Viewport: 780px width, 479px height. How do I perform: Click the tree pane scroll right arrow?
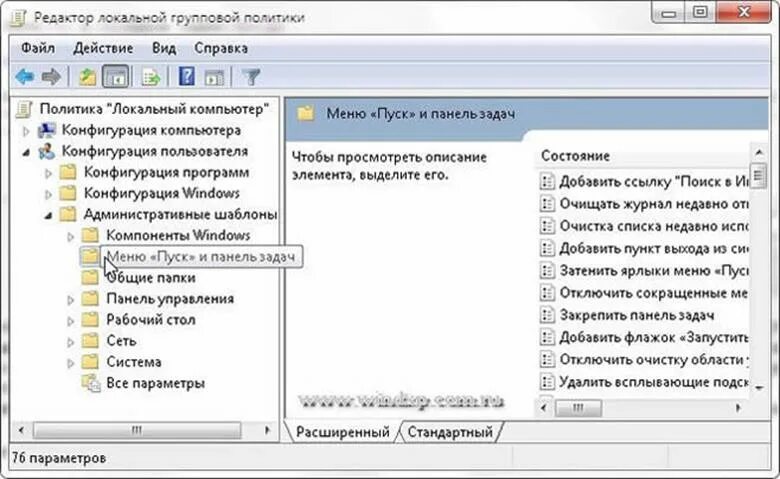[268, 430]
